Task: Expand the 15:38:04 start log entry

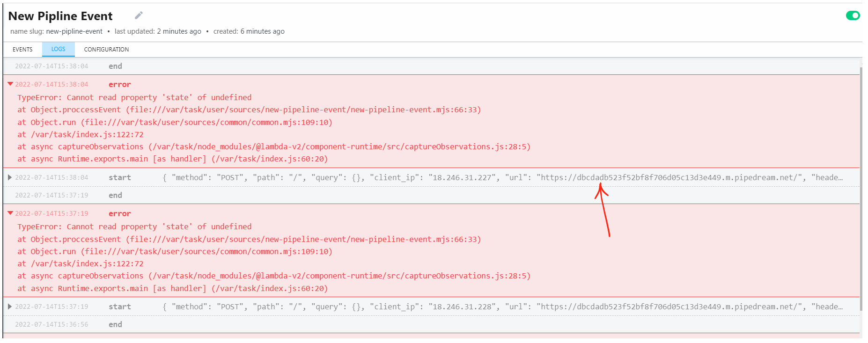Action: click(x=9, y=177)
